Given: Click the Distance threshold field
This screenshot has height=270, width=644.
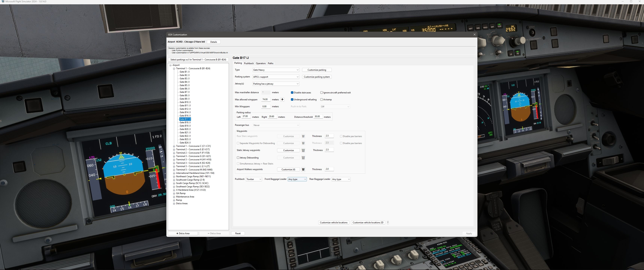Looking at the screenshot, I should click(x=318, y=116).
